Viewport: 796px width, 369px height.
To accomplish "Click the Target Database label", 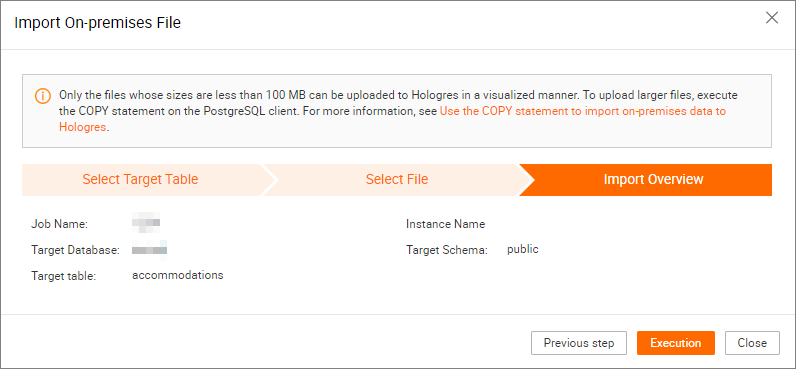I will click(75, 250).
